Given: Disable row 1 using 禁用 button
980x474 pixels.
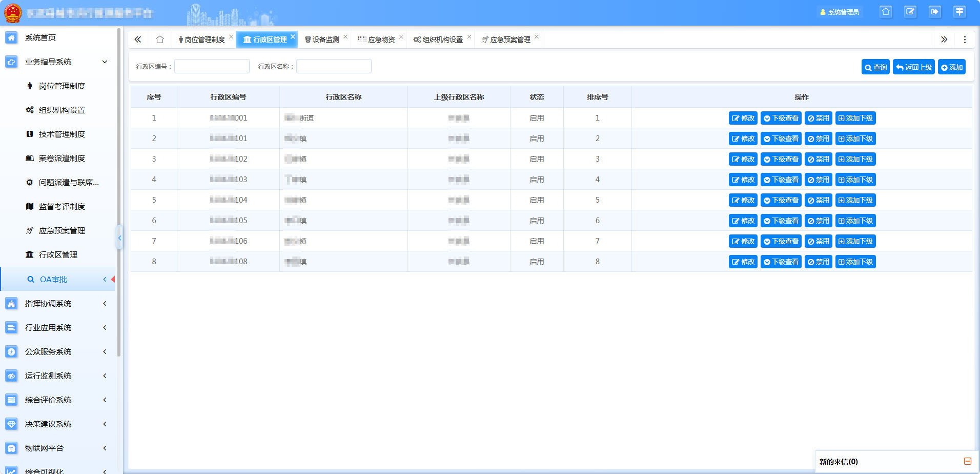Looking at the screenshot, I should point(818,118).
